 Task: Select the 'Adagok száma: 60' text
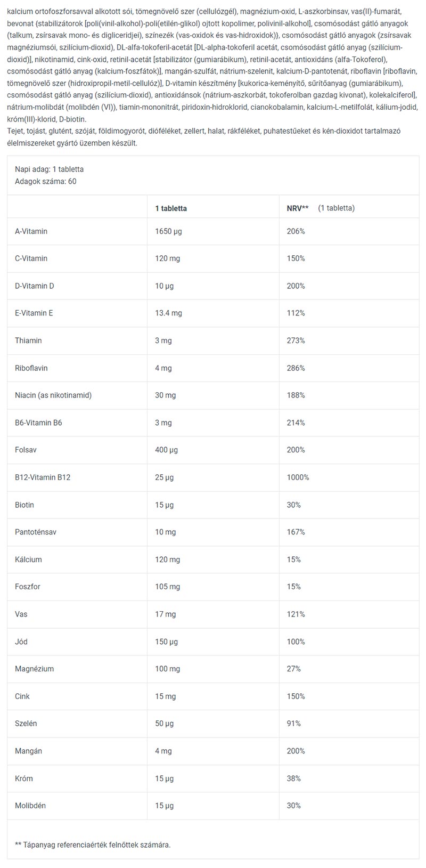tap(46, 181)
